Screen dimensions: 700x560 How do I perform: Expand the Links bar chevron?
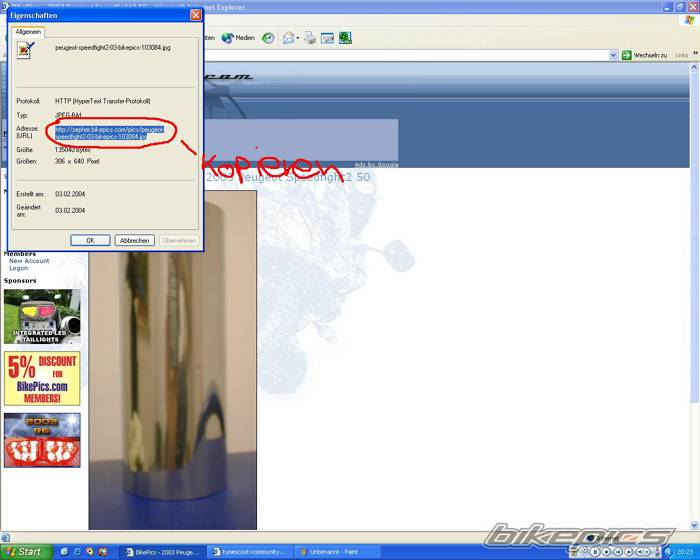point(695,54)
